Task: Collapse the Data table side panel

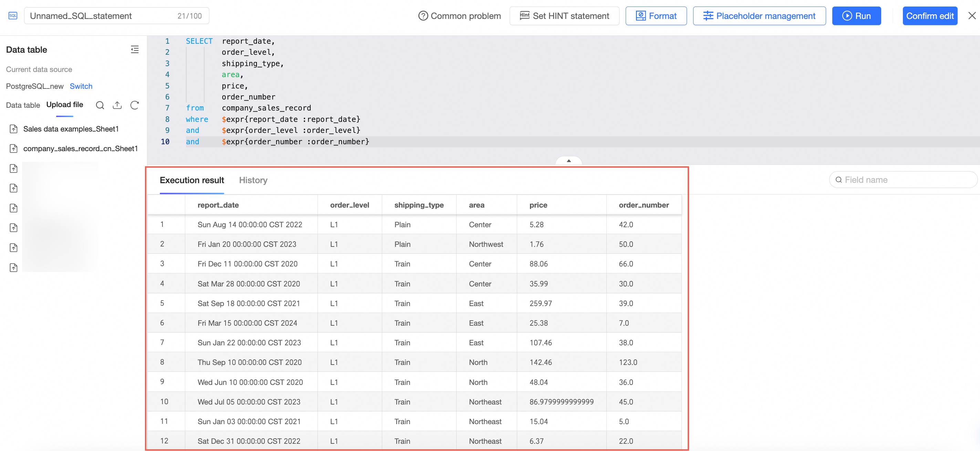Action: (135, 50)
